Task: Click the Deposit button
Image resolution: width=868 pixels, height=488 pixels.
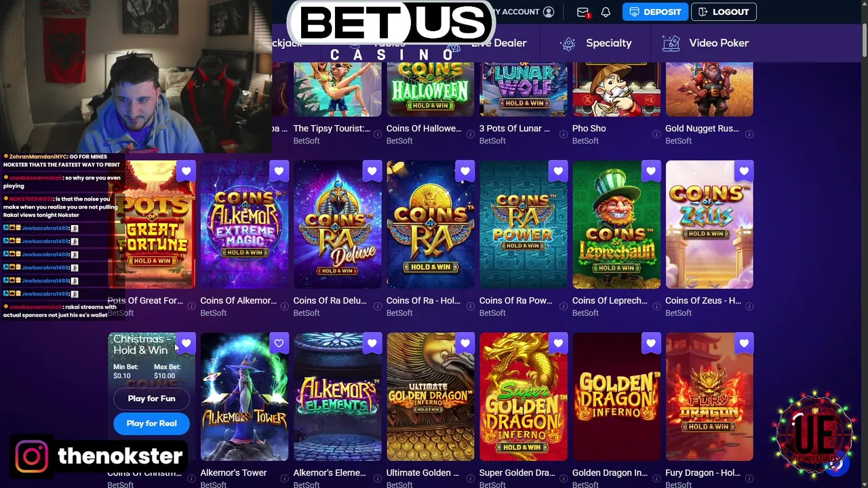Action: (655, 12)
